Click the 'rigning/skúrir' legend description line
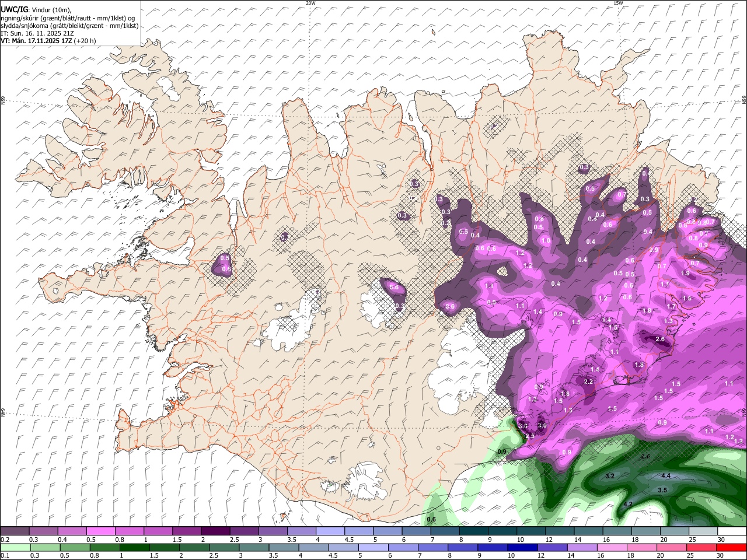The width and height of the screenshot is (747, 560). (68, 18)
